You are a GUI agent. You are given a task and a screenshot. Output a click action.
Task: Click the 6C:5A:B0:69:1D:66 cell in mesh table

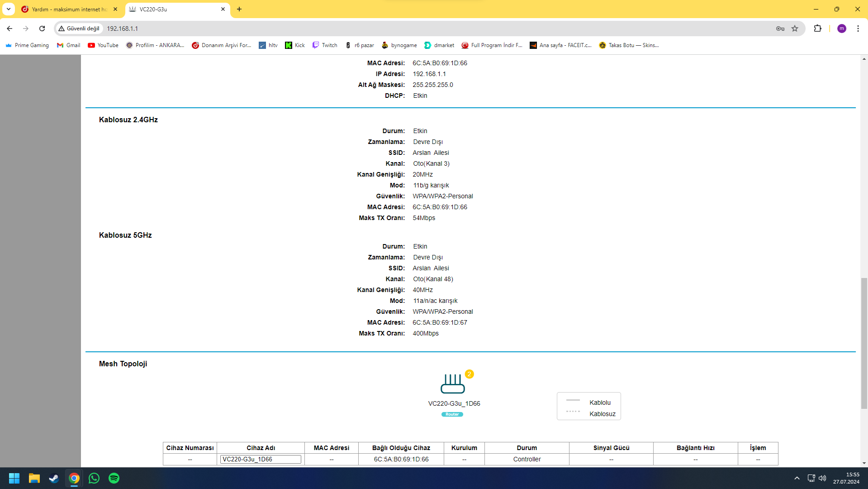tap(401, 459)
